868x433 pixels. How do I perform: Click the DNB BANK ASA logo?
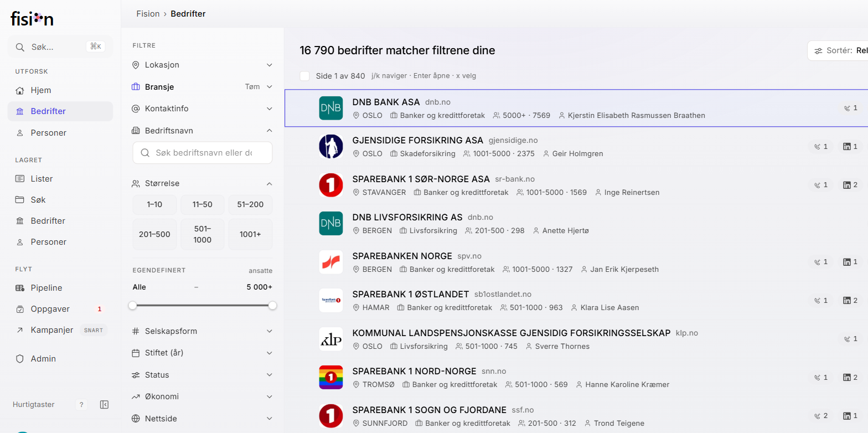(331, 108)
